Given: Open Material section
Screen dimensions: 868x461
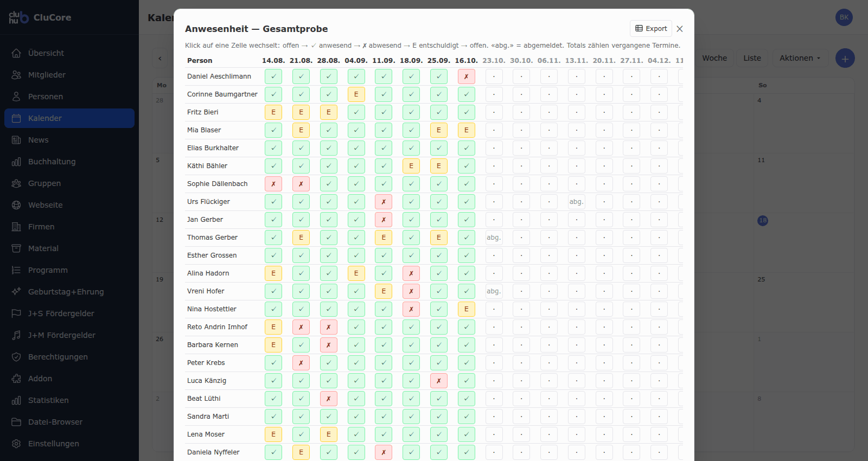Looking at the screenshot, I should 69,248.
